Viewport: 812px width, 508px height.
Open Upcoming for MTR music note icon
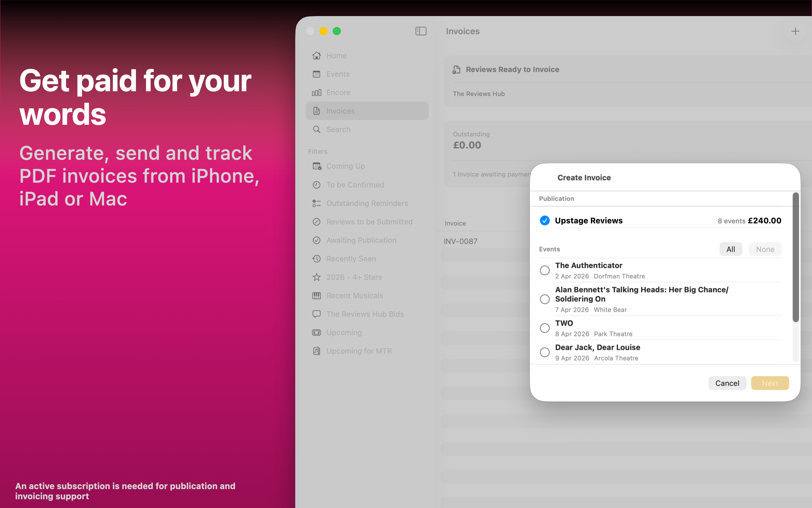tap(316, 351)
